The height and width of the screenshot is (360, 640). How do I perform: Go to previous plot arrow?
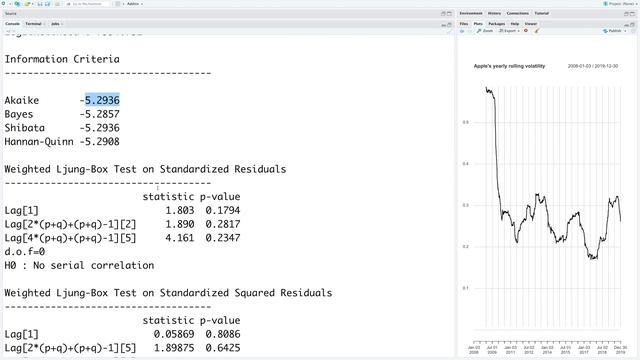[x=462, y=31]
